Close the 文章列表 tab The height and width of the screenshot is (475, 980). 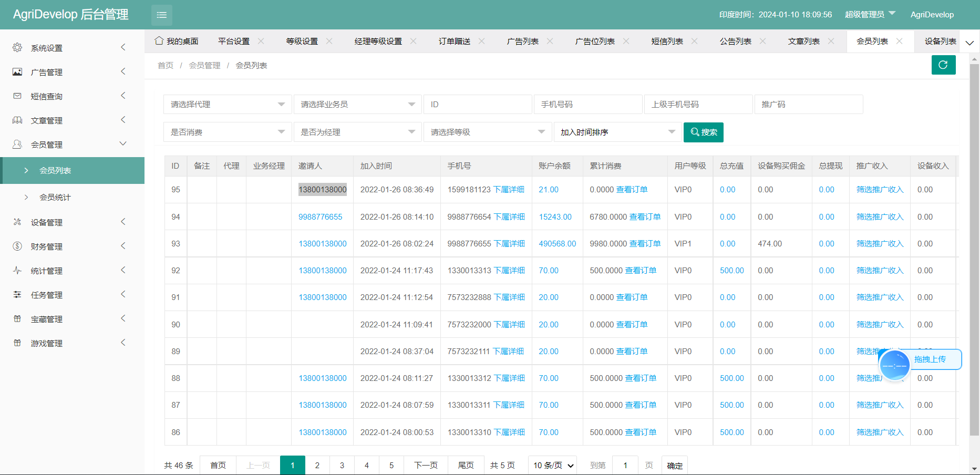point(831,41)
